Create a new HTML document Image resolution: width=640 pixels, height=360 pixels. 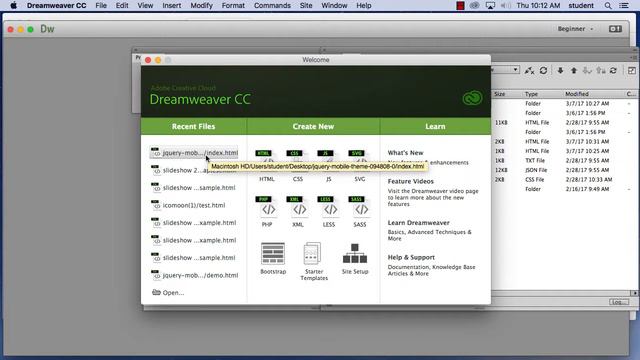[267, 165]
